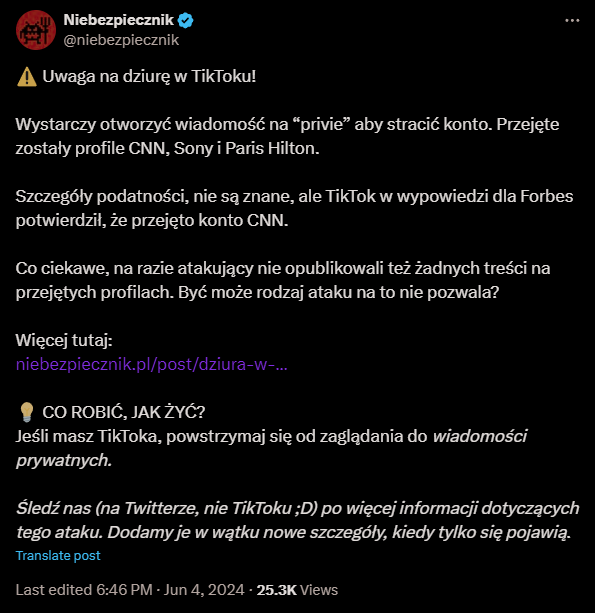Open the 25.3K Views count
Image resolution: width=595 pixels, height=613 pixels.
pos(297,590)
